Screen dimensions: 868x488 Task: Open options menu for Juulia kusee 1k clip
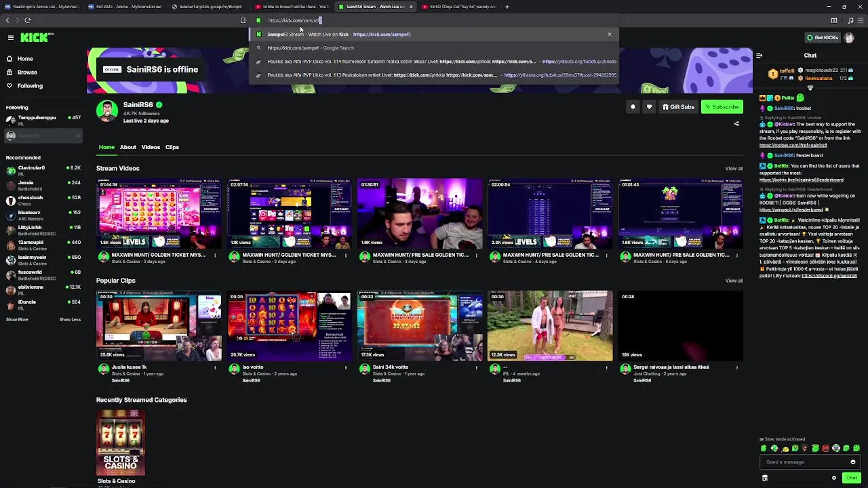pyautogui.click(x=215, y=368)
